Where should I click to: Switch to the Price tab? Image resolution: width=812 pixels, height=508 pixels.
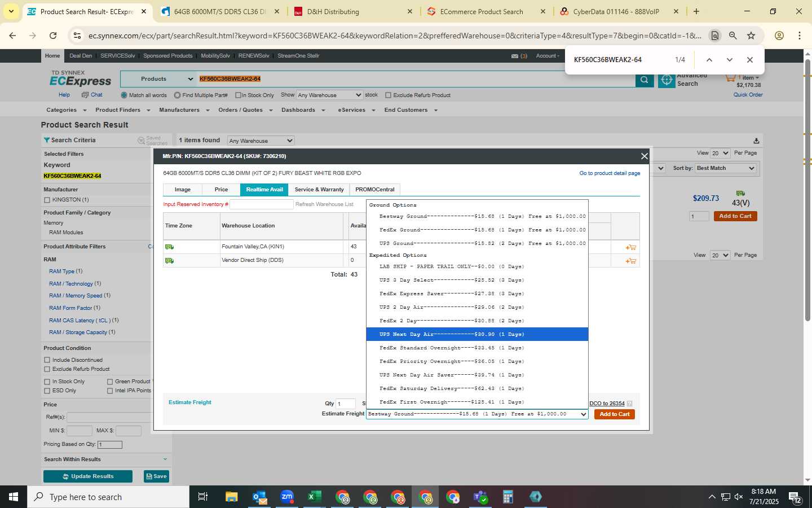221,190
